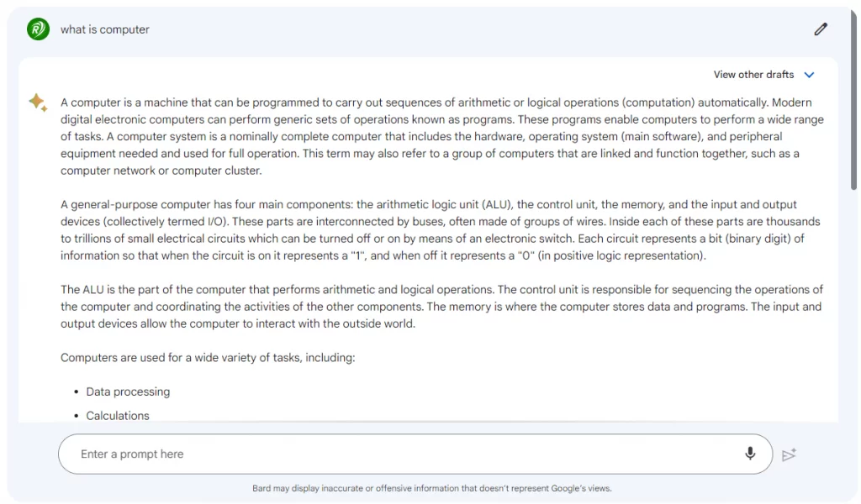Click the Bard inaccurate information disclaimer

click(x=431, y=488)
